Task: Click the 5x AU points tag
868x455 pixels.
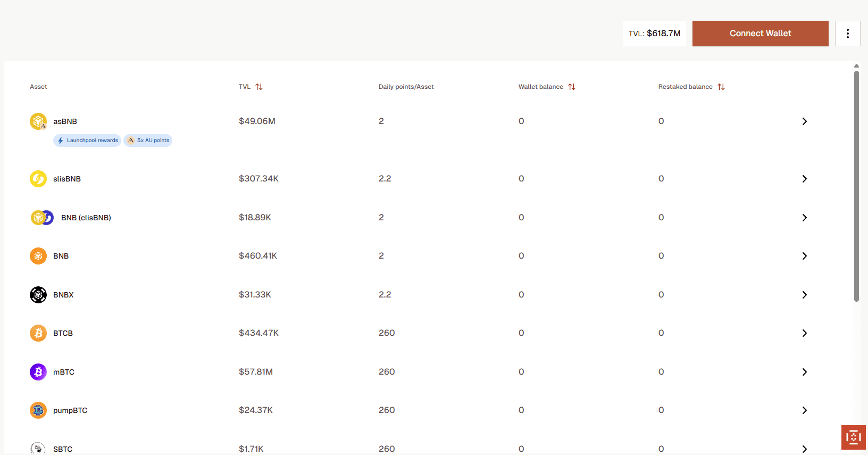Action: click(148, 140)
